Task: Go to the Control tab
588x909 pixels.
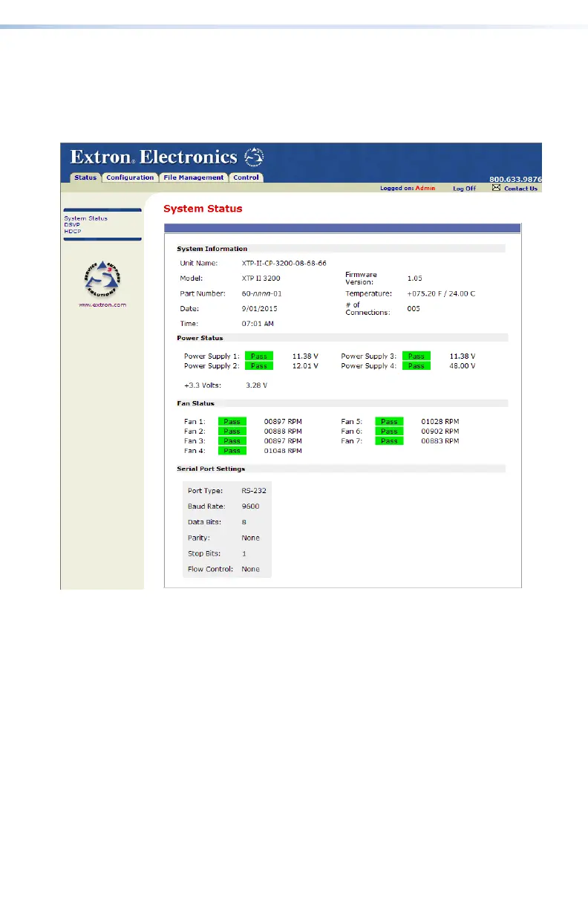Action: pos(246,177)
